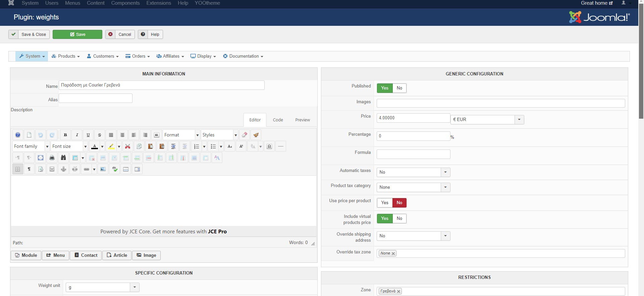
Task: Toggle the editor fullscreen mode
Action: 41,158
